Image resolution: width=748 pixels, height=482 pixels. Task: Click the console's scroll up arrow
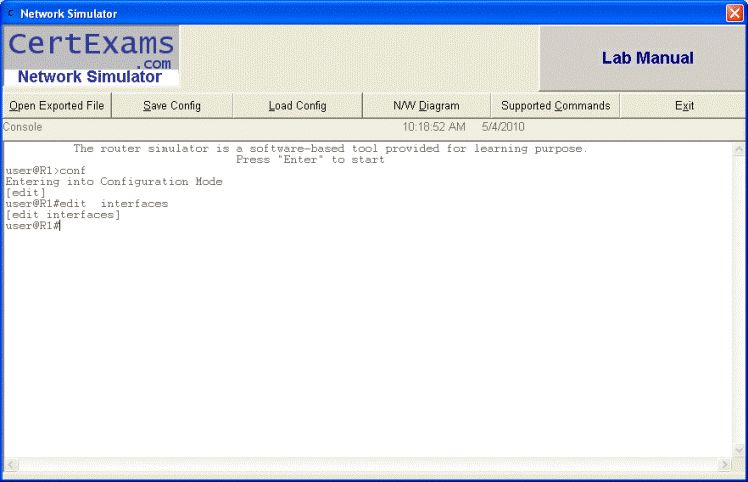(739, 150)
